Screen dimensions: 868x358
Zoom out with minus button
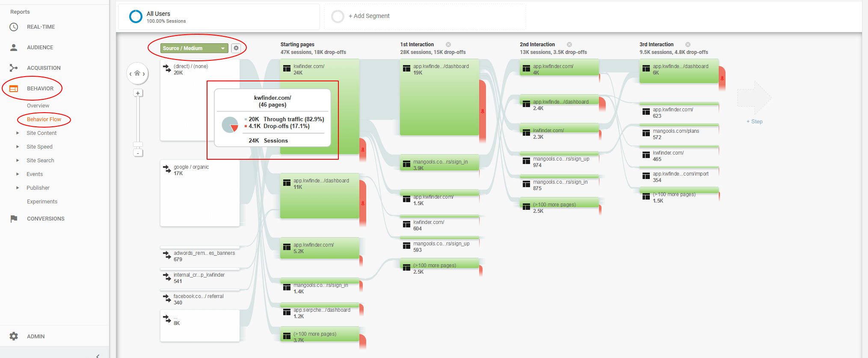pos(138,153)
